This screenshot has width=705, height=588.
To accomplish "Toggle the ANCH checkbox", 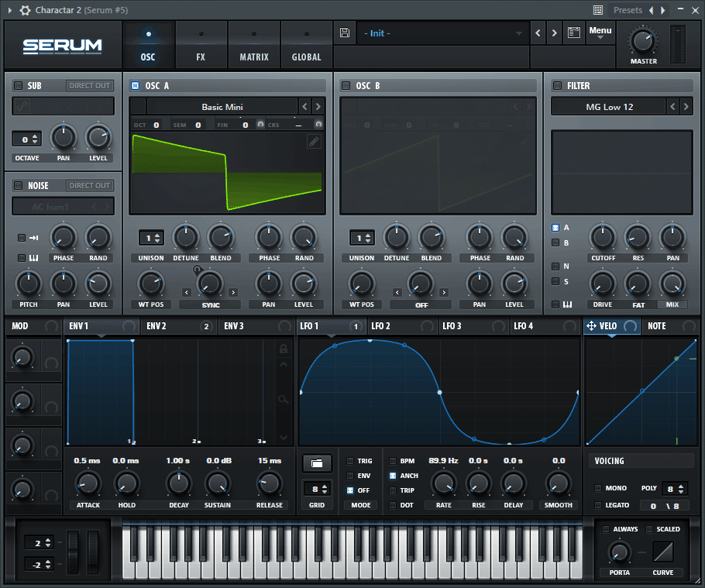I will click(x=393, y=476).
